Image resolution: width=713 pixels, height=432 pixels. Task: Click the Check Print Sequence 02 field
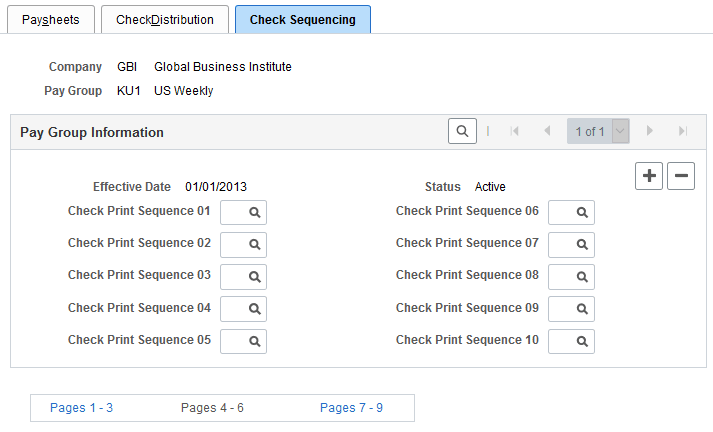[232, 245]
